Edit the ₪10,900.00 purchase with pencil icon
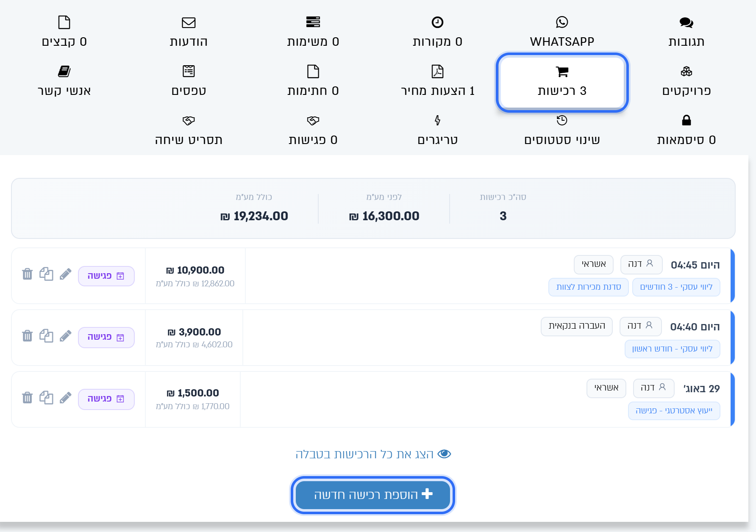This screenshot has width=756, height=532. (65, 274)
